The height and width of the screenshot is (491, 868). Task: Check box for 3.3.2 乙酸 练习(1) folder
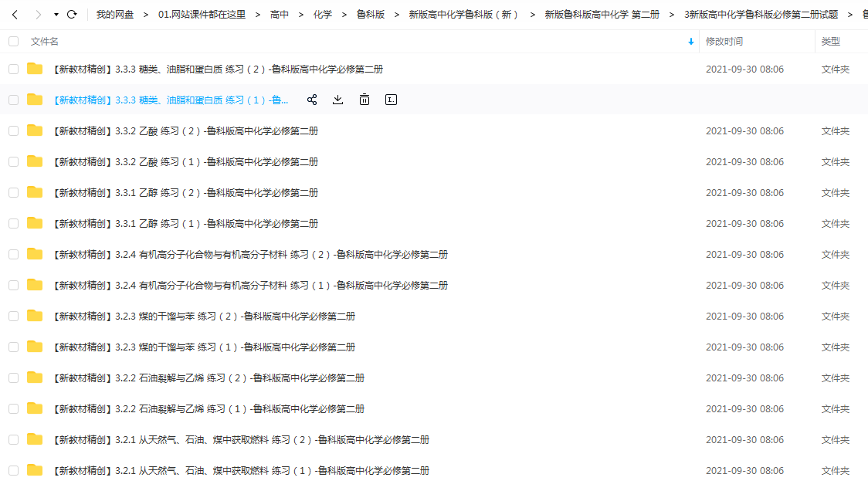point(14,162)
